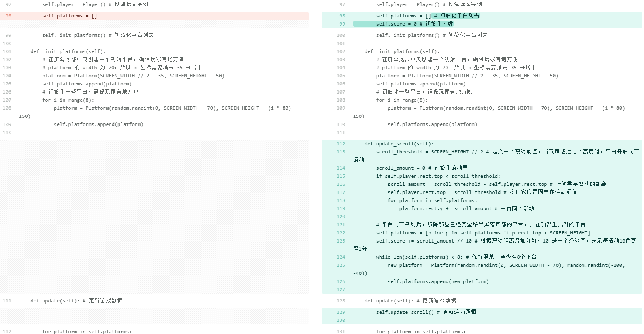Click line number 129 in the right pane

coord(341,312)
